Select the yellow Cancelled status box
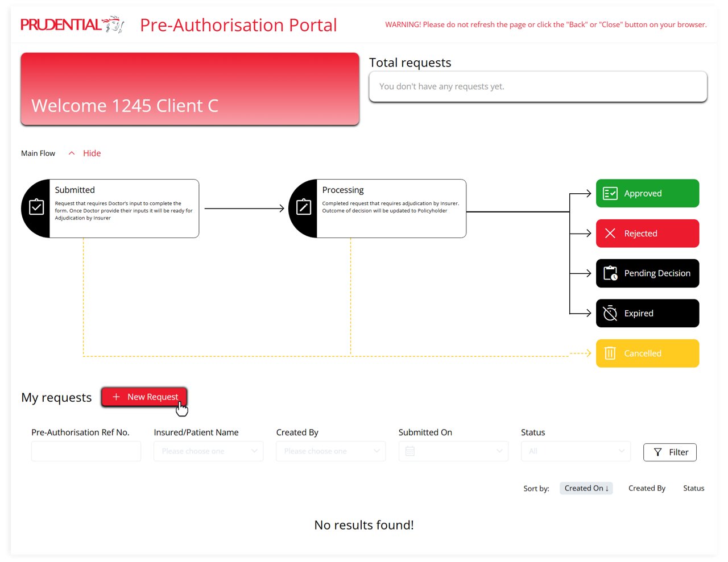Image resolution: width=728 pixels, height=562 pixels. point(647,353)
